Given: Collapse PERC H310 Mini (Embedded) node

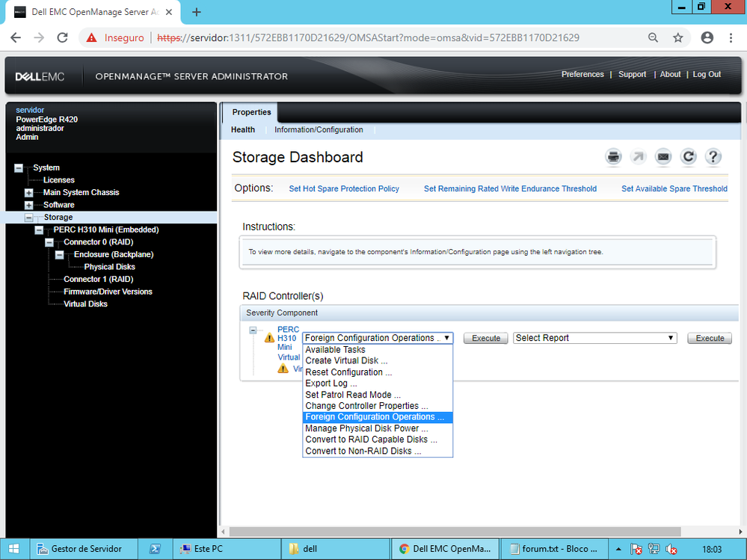Looking at the screenshot, I should (39, 230).
